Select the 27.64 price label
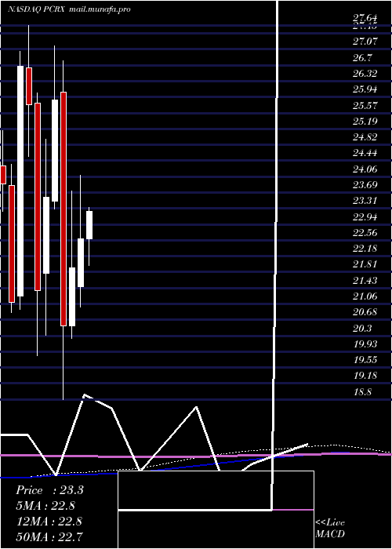Viewport: 392px width, 549px height. tap(365, 20)
